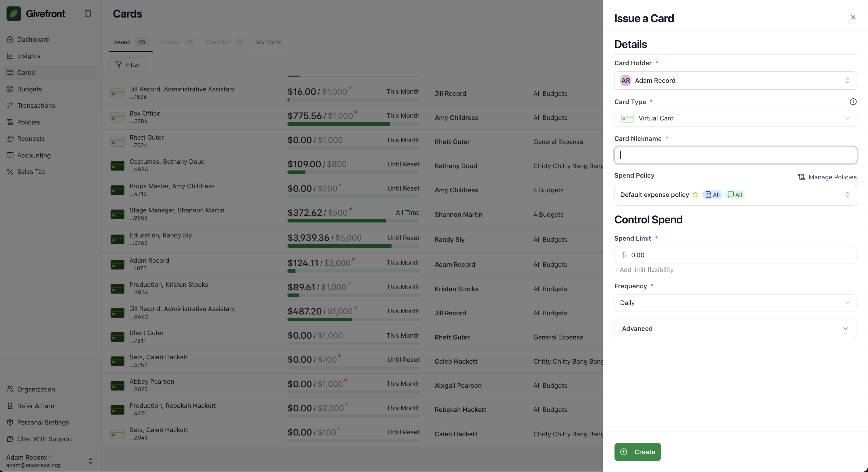The width and height of the screenshot is (868, 472).
Task: Open Chat With Support
Action: coord(45,439)
